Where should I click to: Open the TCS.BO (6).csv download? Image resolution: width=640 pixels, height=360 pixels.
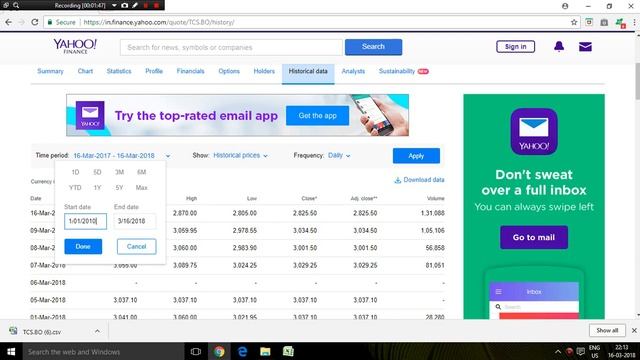41,332
